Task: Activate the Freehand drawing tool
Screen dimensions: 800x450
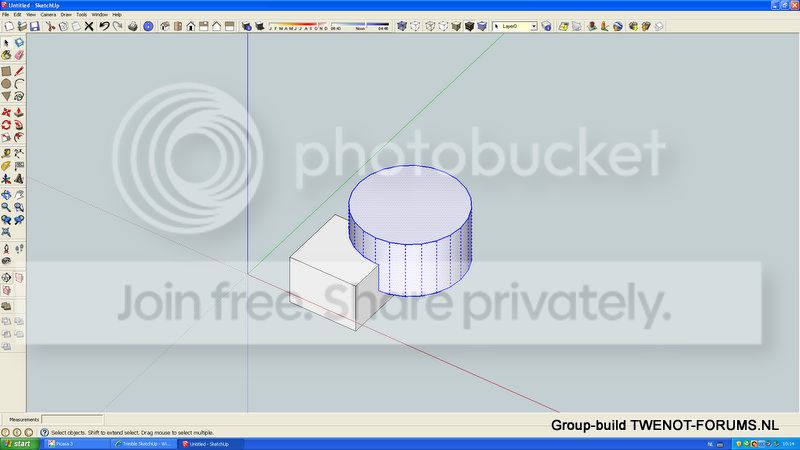Action: coord(19,96)
